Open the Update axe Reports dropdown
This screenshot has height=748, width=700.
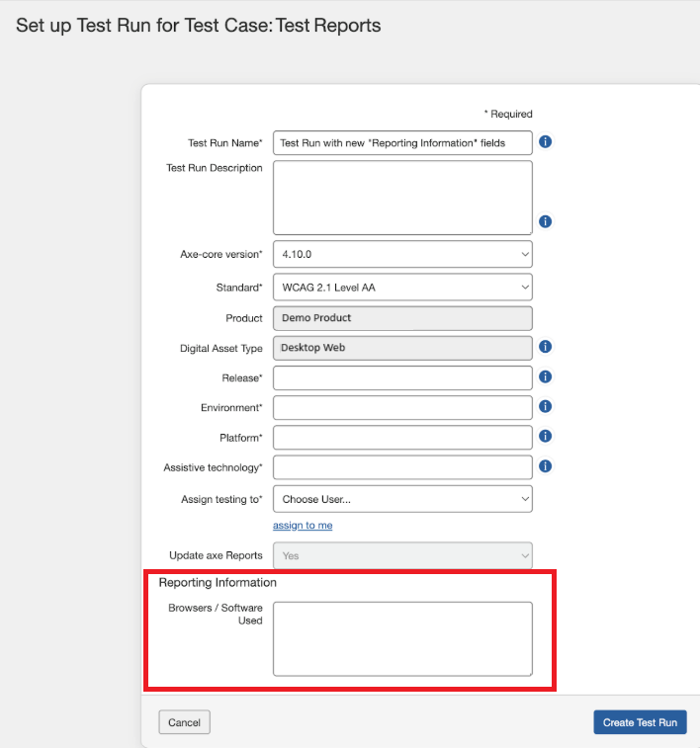[402, 555]
